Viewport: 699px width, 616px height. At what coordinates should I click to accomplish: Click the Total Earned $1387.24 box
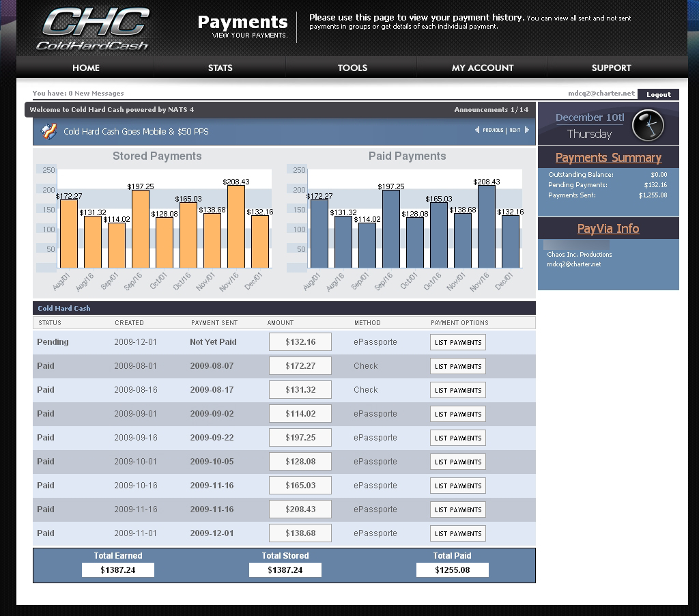pos(117,570)
